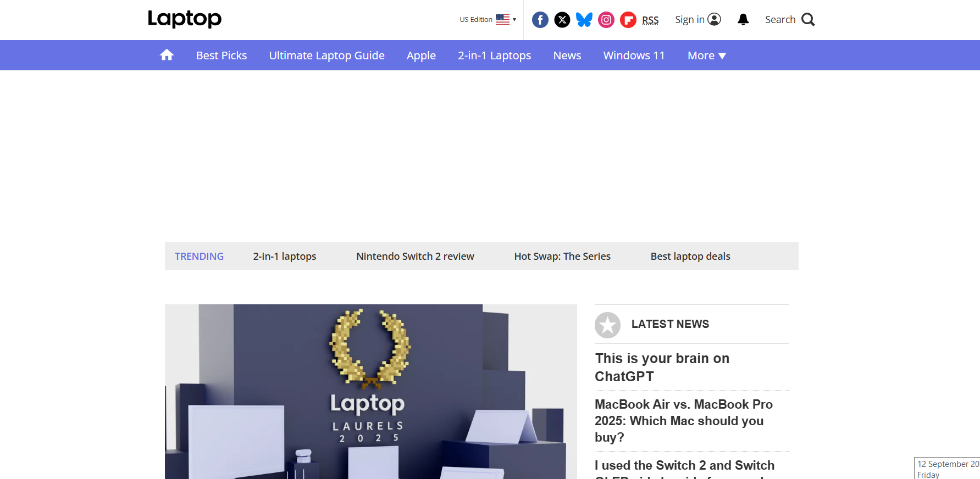The height and width of the screenshot is (479, 980).
Task: Click the notification bell icon
Action: [743, 20]
